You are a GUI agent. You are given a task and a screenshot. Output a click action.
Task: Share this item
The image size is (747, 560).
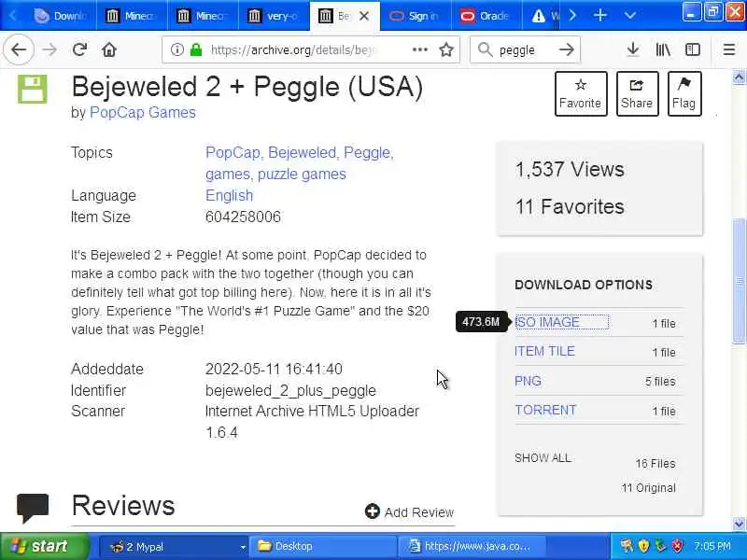[637, 94]
